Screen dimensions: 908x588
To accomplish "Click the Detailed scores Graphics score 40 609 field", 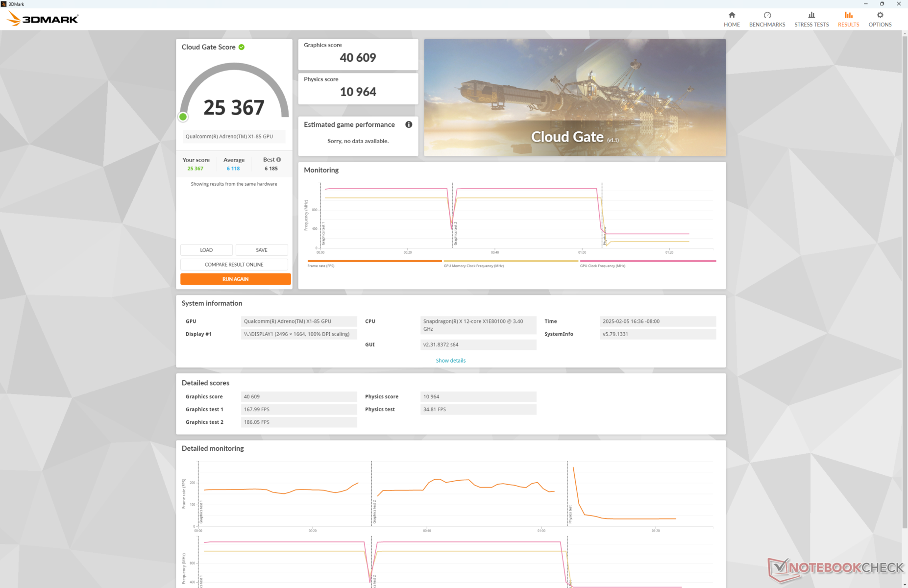I will point(299,397).
